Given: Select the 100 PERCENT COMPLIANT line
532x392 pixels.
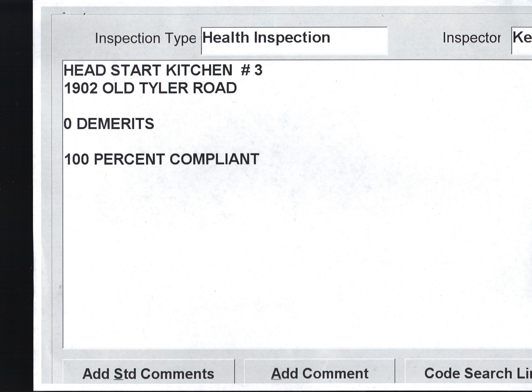Looking at the screenshot, I should tap(162, 159).
